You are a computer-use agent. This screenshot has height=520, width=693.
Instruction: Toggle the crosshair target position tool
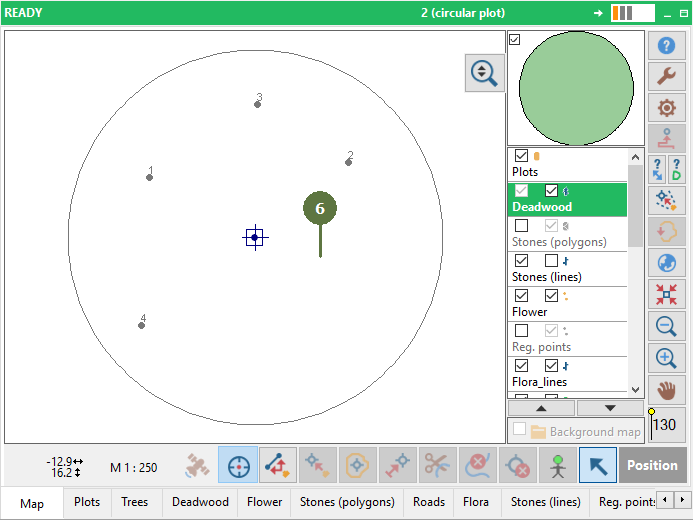pos(238,465)
